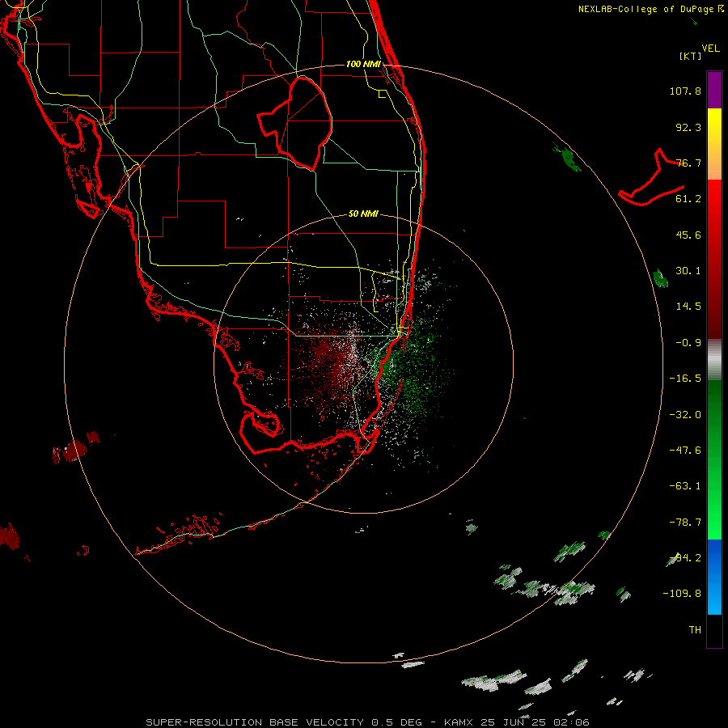The image size is (728, 728).
Task: Click the gray zero-velocity segment of the color bar
Action: 714,360
